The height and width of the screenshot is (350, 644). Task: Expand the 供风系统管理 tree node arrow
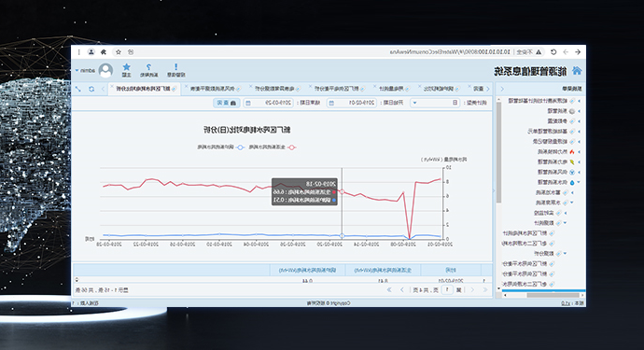579,172
